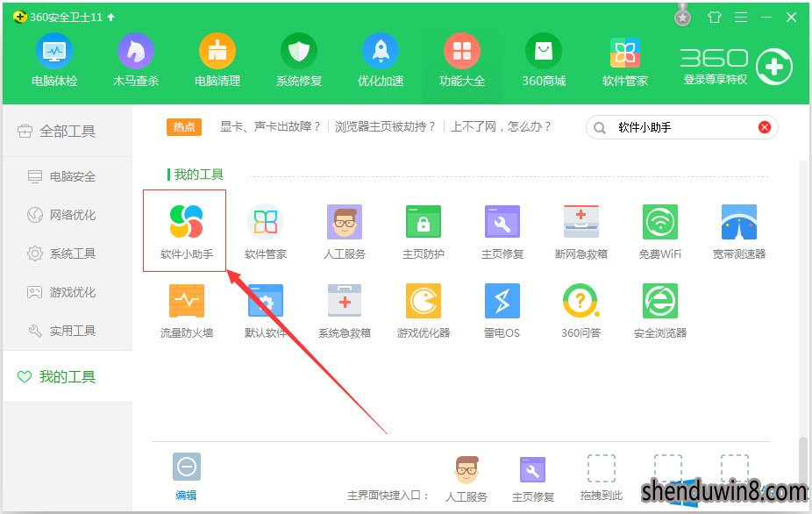Viewport: 812px width, 514px height.
Task: Launch 软件小助手 tool
Action: pyautogui.click(x=187, y=231)
